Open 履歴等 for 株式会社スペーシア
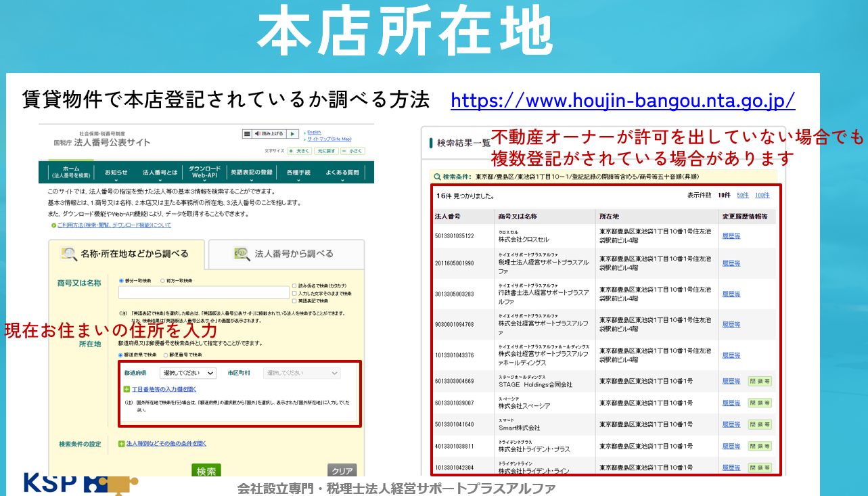868x496 pixels. tap(731, 403)
